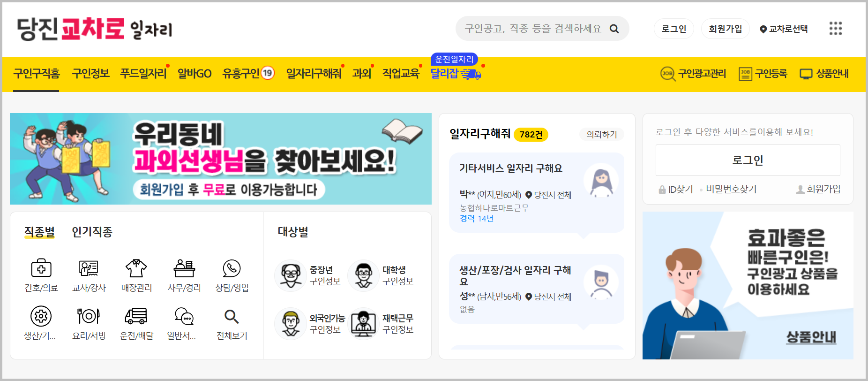Click the 782건 count badge
This screenshot has width=868, height=381.
tap(531, 135)
